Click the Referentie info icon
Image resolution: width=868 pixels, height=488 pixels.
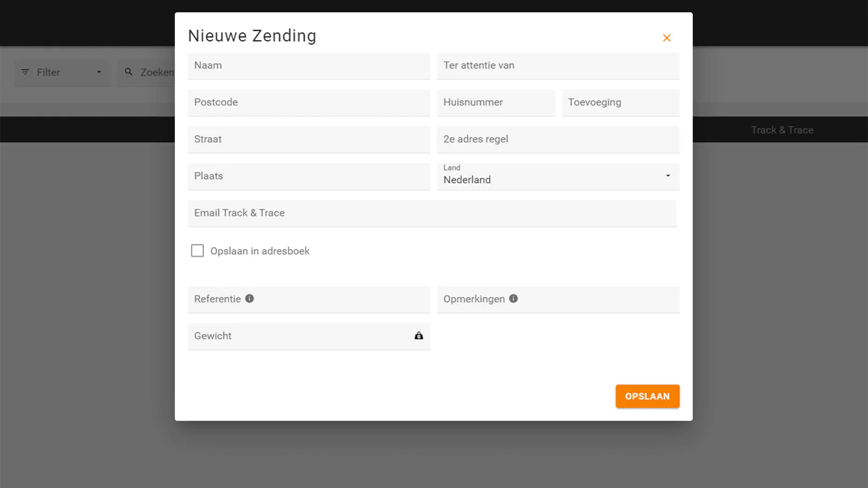[250, 299]
